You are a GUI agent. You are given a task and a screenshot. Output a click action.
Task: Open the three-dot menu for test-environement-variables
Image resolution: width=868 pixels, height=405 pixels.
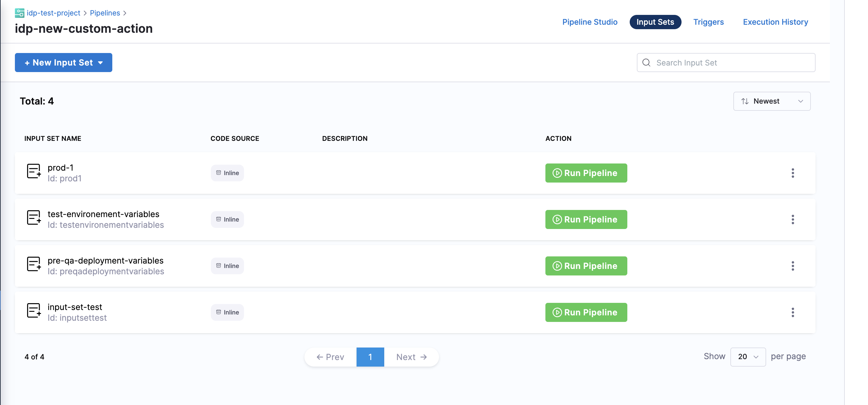[x=793, y=219]
